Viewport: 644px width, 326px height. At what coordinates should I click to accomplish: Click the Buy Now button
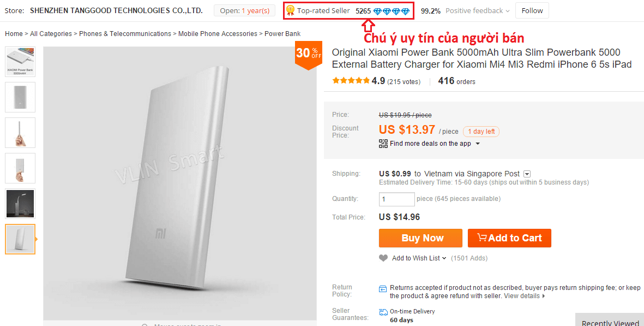pyautogui.click(x=420, y=238)
